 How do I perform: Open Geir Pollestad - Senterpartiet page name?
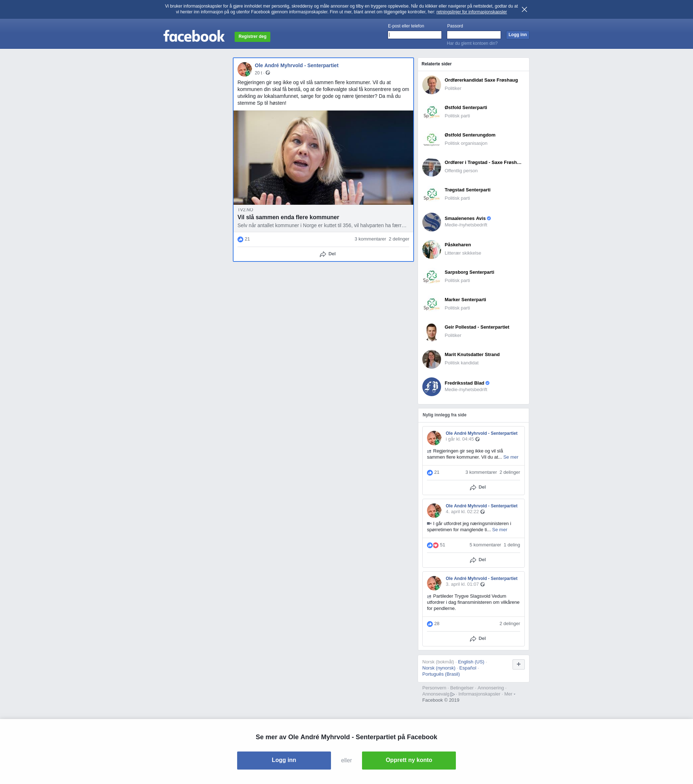pyautogui.click(x=477, y=327)
